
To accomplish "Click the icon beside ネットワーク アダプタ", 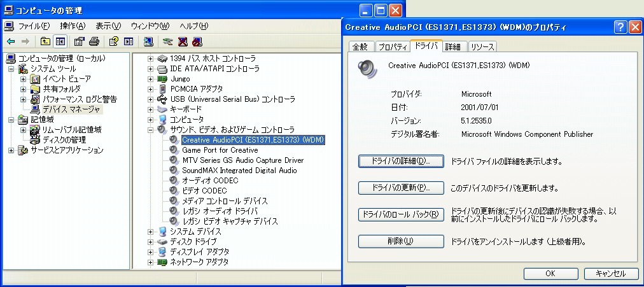I will [x=163, y=262].
